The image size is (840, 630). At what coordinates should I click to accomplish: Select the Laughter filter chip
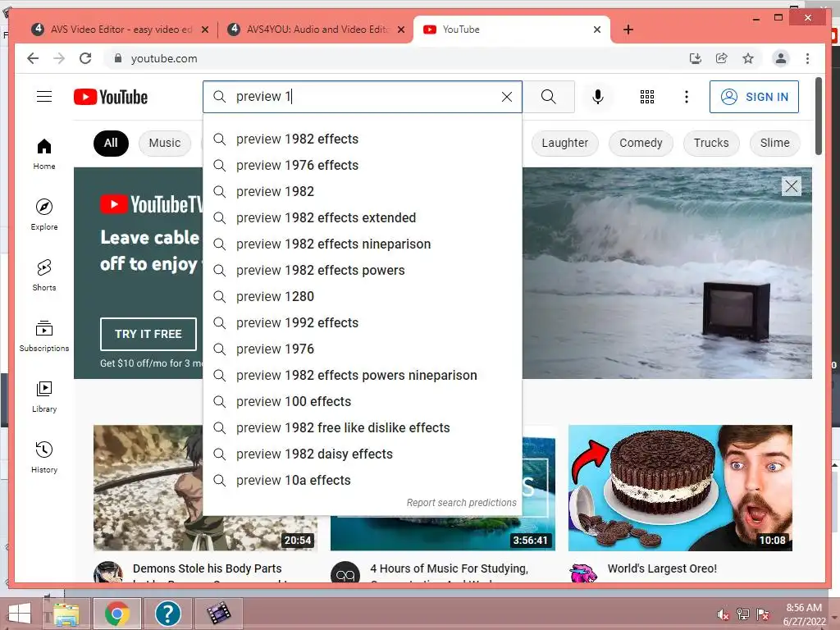pos(564,143)
